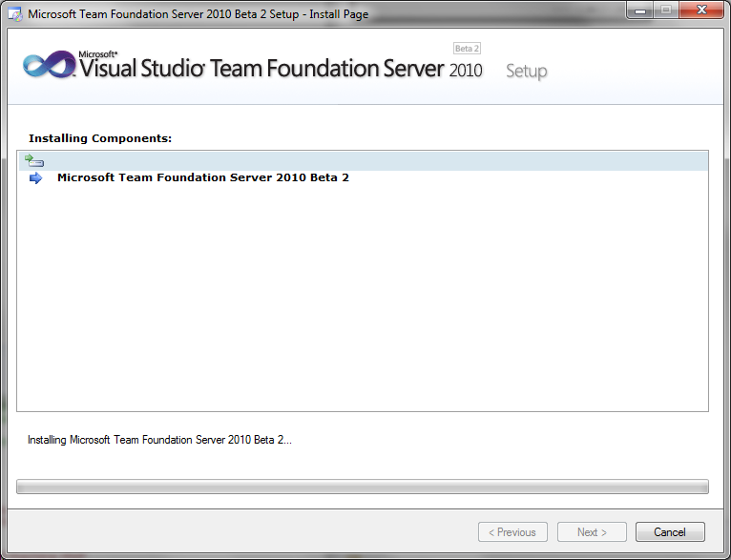Image resolution: width=731 pixels, height=560 pixels.
Task: Click the green arrow installer icon in highlighted row
Action: click(34, 160)
